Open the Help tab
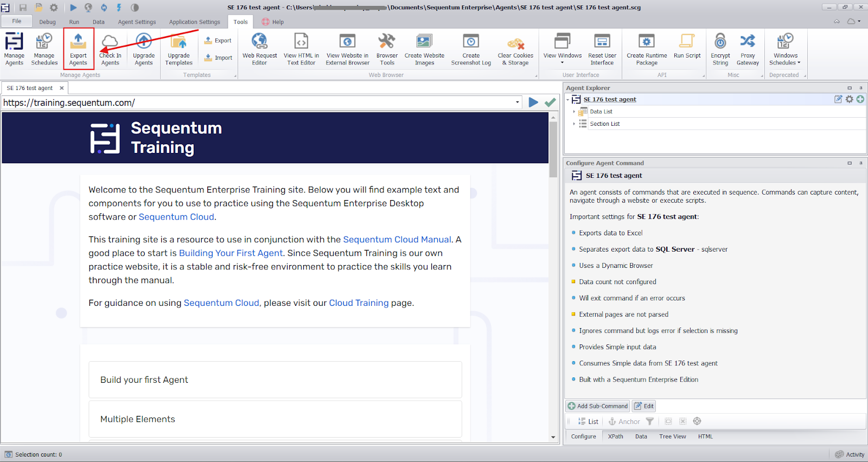Viewport: 868px width, 462px height. click(273, 22)
